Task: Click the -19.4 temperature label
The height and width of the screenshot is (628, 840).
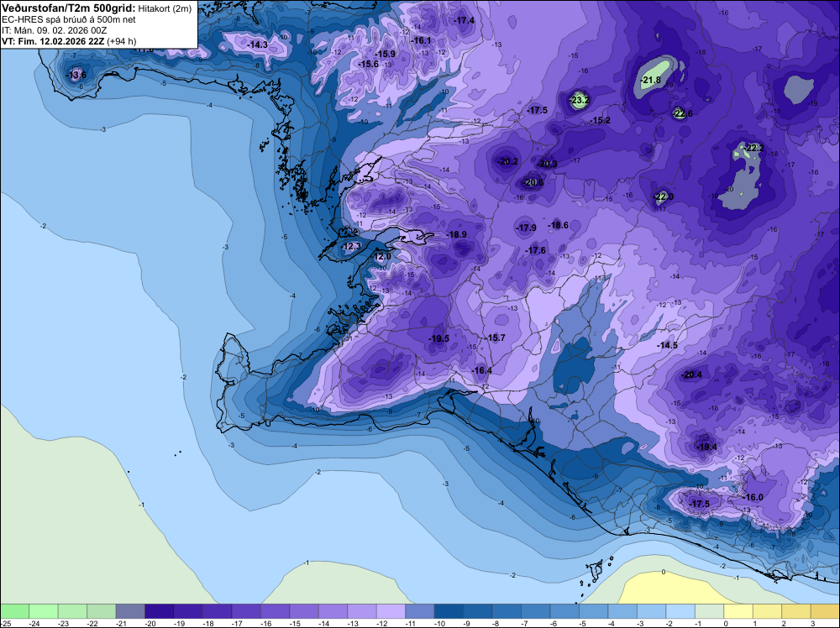Action: (x=706, y=447)
